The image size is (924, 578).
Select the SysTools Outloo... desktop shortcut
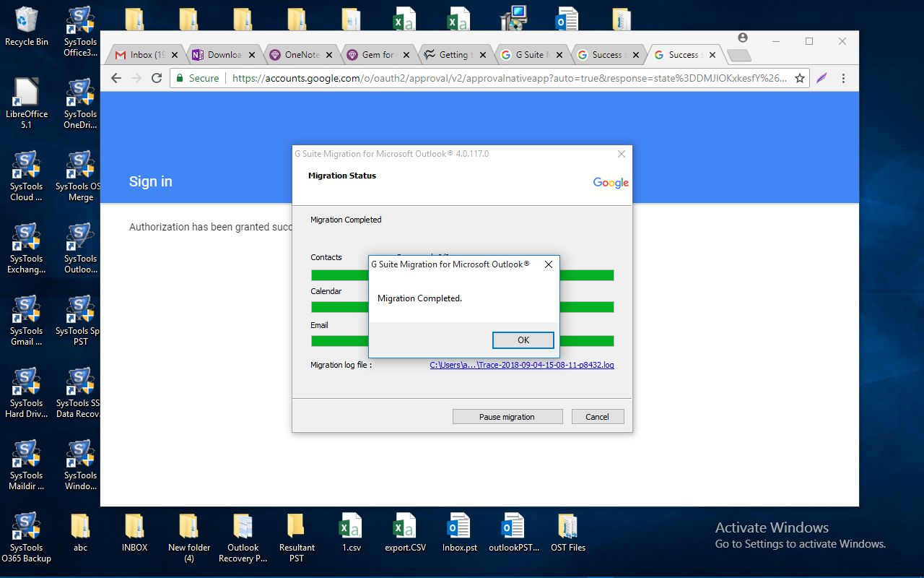[x=80, y=248]
